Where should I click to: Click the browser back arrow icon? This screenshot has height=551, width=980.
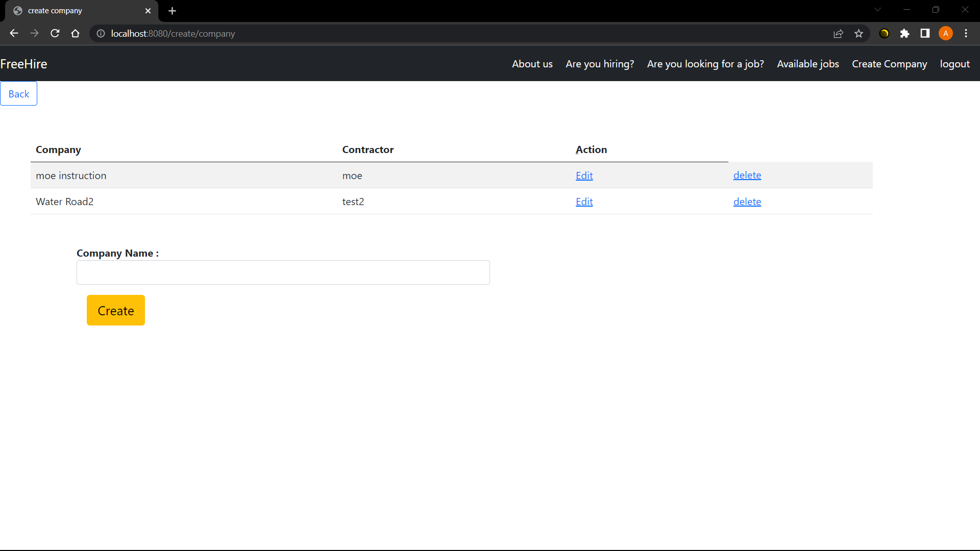(x=14, y=33)
